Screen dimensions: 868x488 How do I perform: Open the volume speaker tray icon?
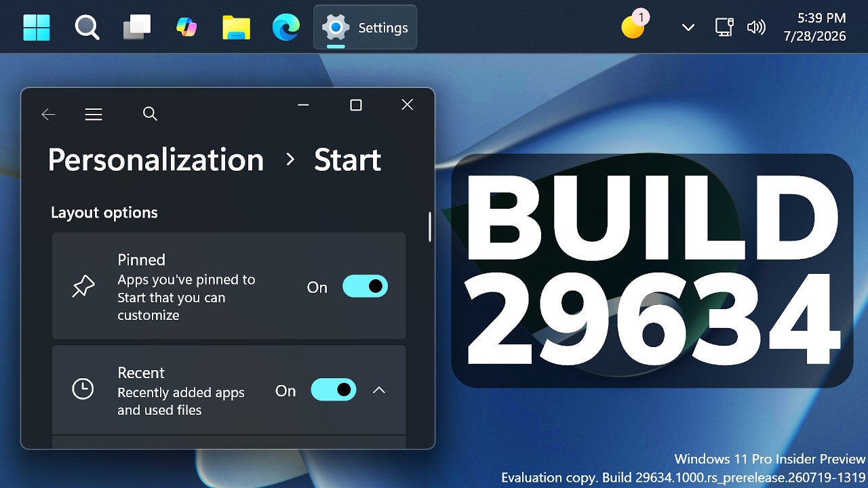pyautogui.click(x=755, y=28)
